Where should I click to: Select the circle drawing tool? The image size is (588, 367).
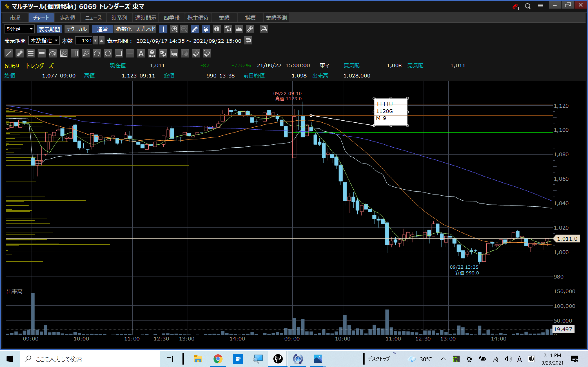tap(108, 53)
